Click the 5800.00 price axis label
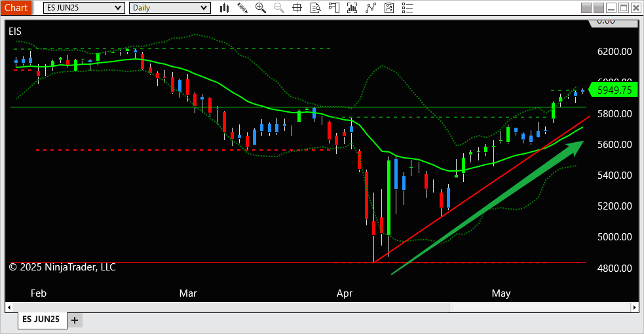The image size is (644, 334). (x=615, y=114)
